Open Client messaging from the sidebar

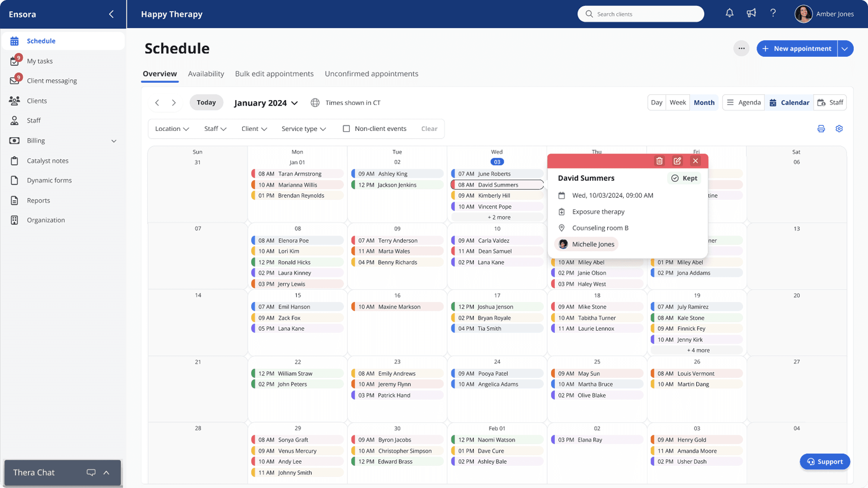click(51, 80)
